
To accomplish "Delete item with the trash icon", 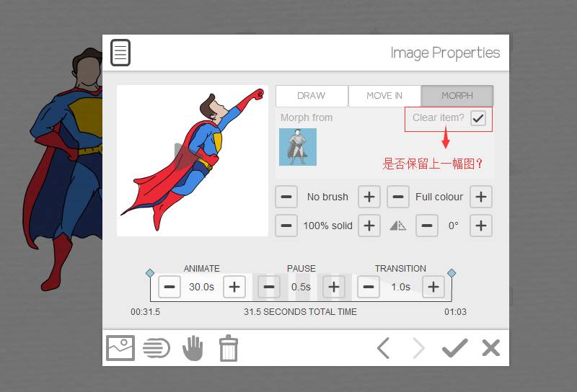I will pyautogui.click(x=229, y=348).
